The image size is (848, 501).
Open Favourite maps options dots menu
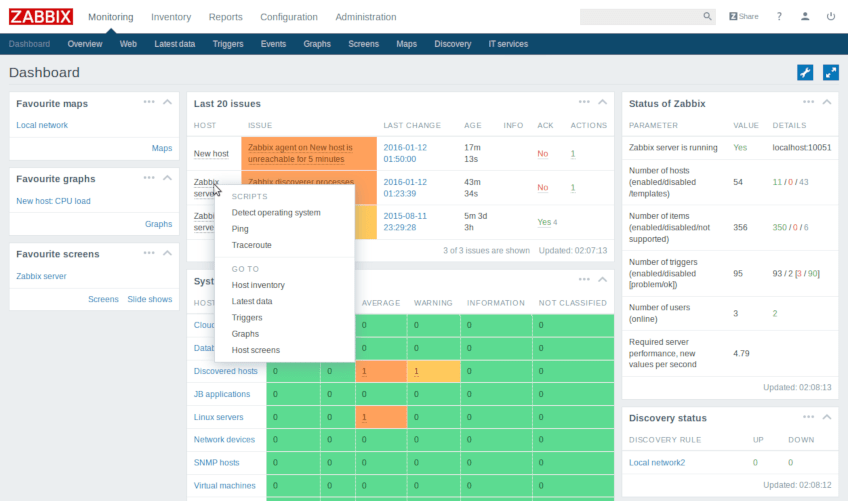pos(149,102)
